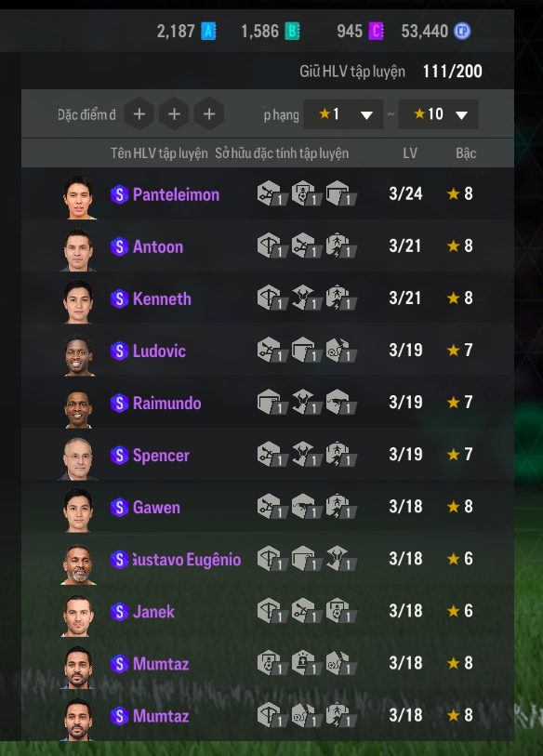Image resolution: width=543 pixels, height=756 pixels.
Task: Open the maximum rank ★10 dropdown
Action: click(x=438, y=114)
